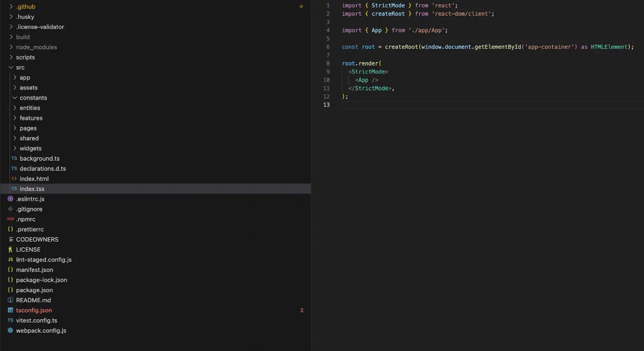Click the createRoot call on line 6

click(402, 47)
